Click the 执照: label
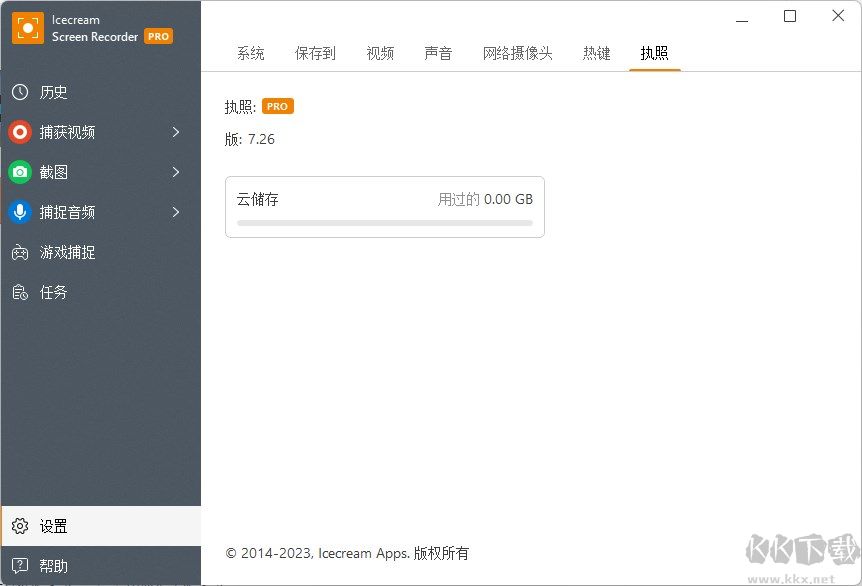 (240, 107)
